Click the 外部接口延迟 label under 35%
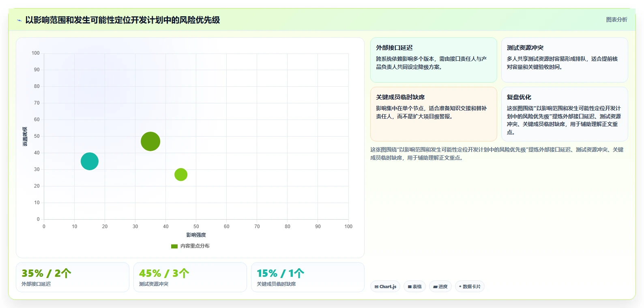 click(x=36, y=284)
